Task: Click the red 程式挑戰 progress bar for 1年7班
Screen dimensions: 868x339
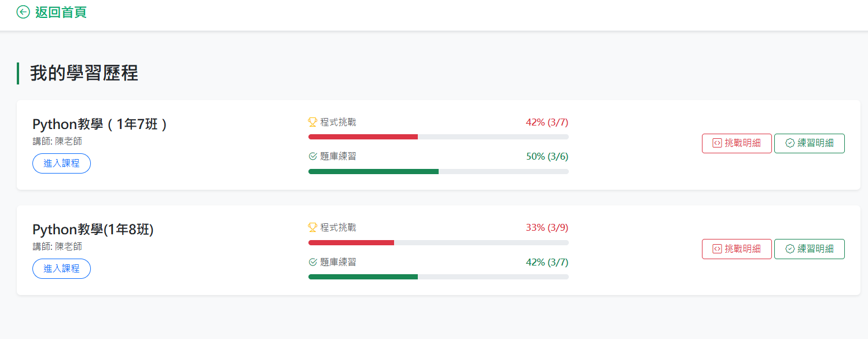Action: pos(363,137)
